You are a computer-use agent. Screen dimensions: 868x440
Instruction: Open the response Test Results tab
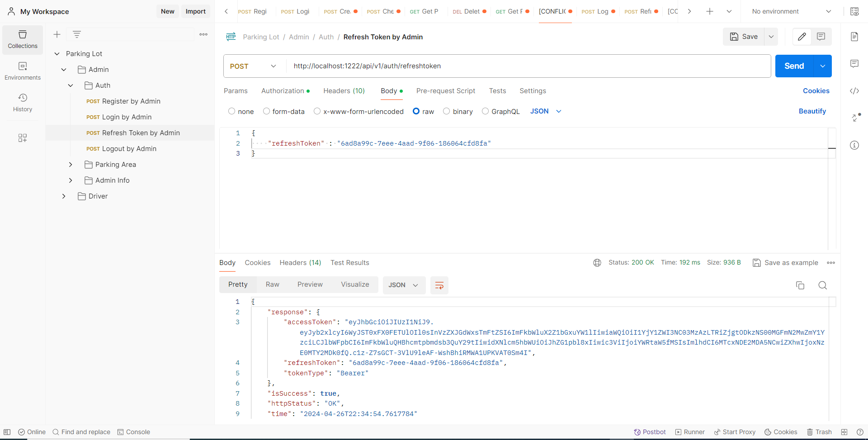350,263
